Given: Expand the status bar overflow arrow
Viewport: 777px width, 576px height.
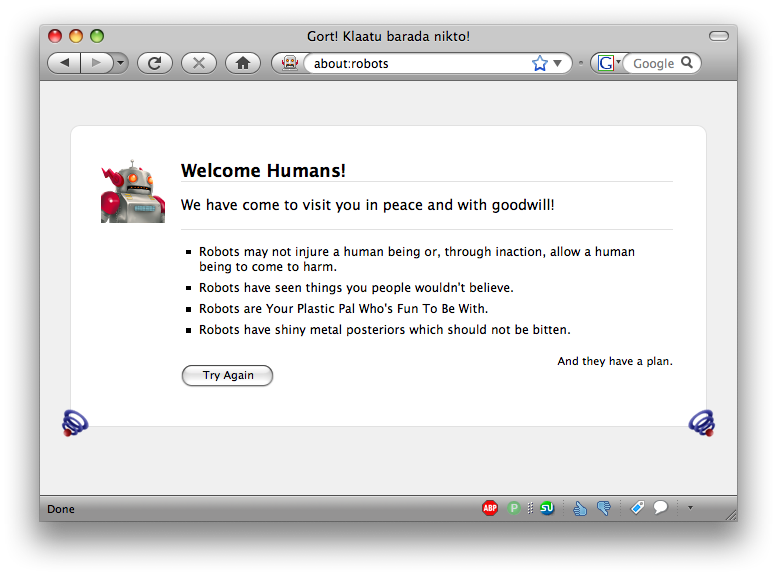Looking at the screenshot, I should click(689, 508).
